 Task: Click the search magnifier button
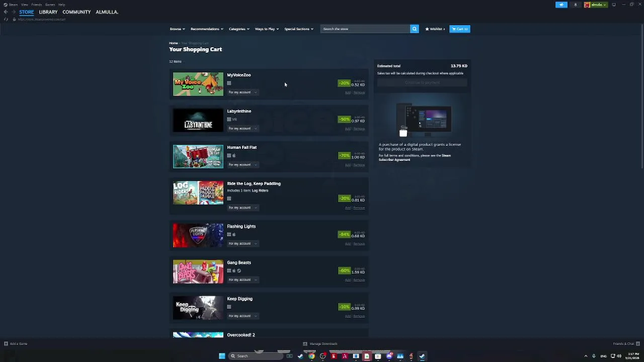pyautogui.click(x=414, y=29)
